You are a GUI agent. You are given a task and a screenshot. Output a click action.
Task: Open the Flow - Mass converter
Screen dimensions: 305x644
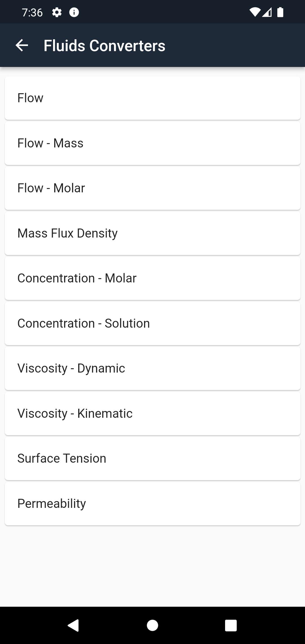pos(152,143)
